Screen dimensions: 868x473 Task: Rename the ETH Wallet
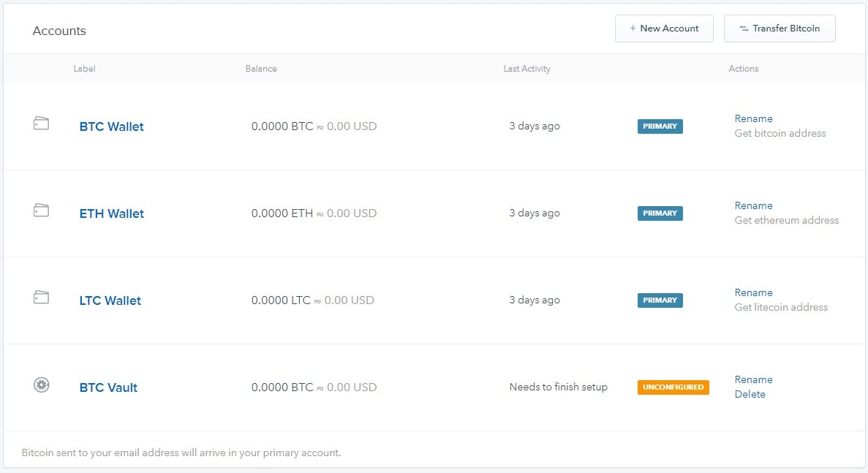pos(753,205)
